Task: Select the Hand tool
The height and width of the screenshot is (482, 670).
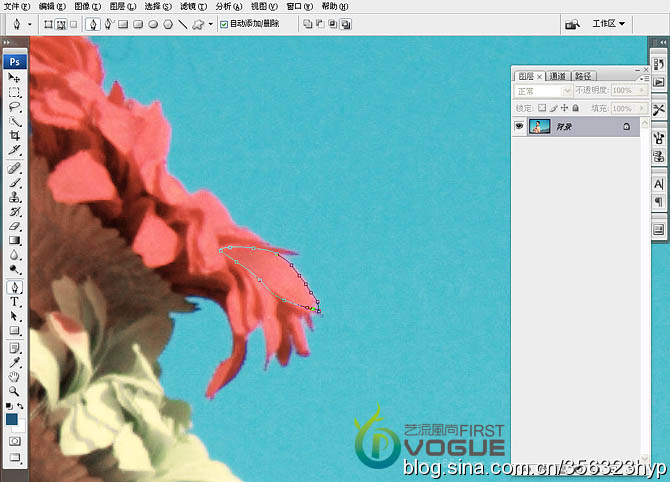Action: 14,376
